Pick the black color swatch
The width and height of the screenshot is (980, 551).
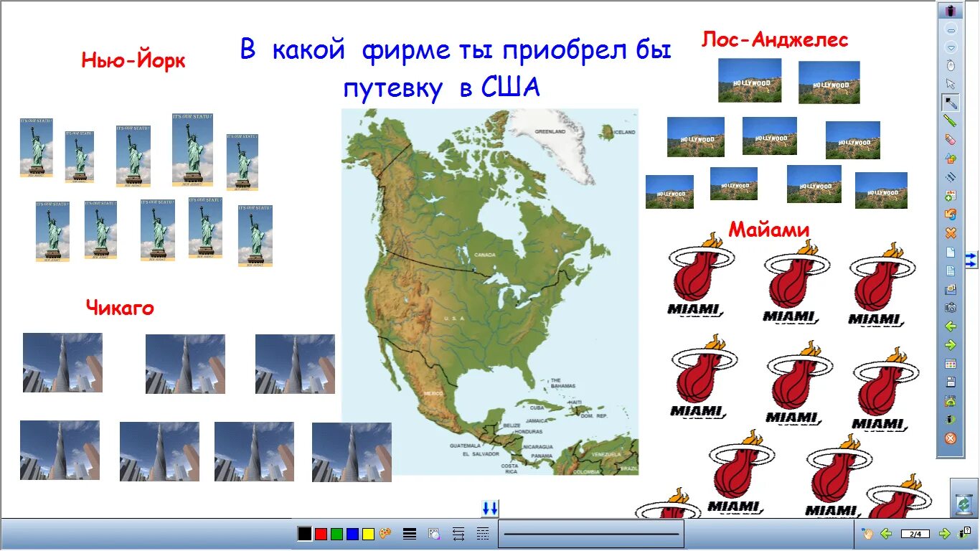click(305, 534)
